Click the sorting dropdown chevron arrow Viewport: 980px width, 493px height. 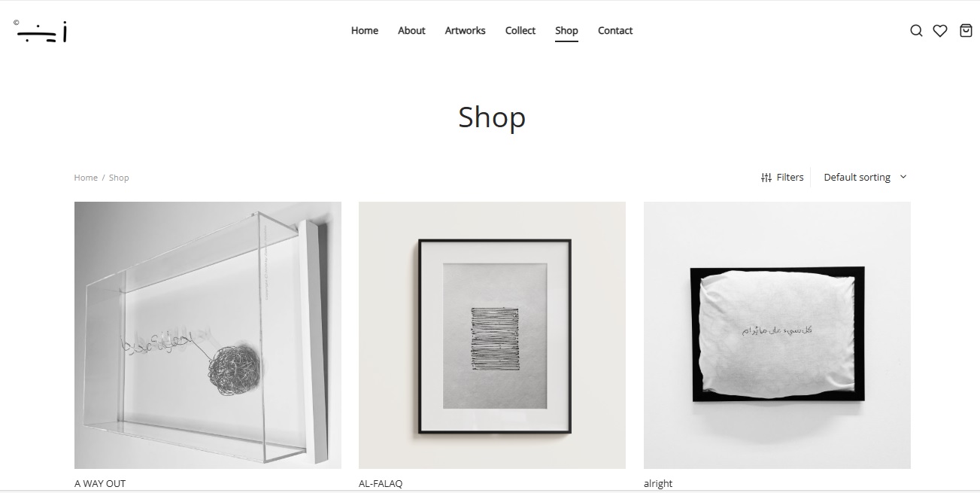tap(903, 177)
